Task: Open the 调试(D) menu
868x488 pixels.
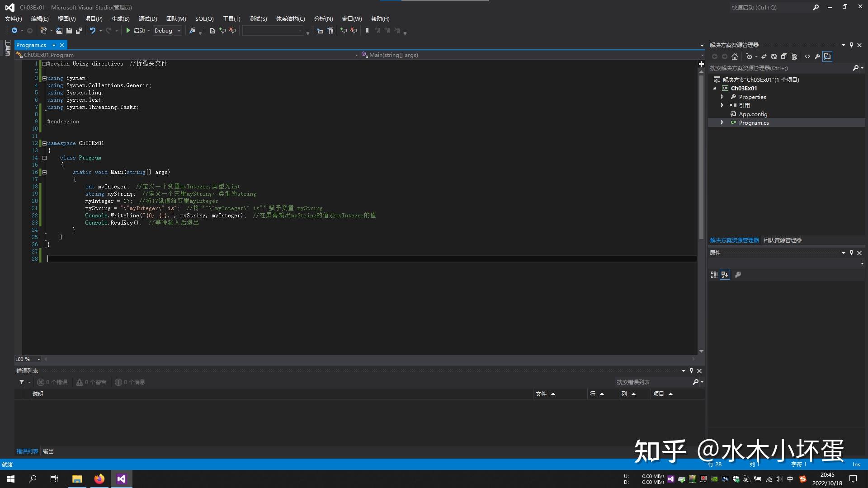Action: [x=148, y=19]
